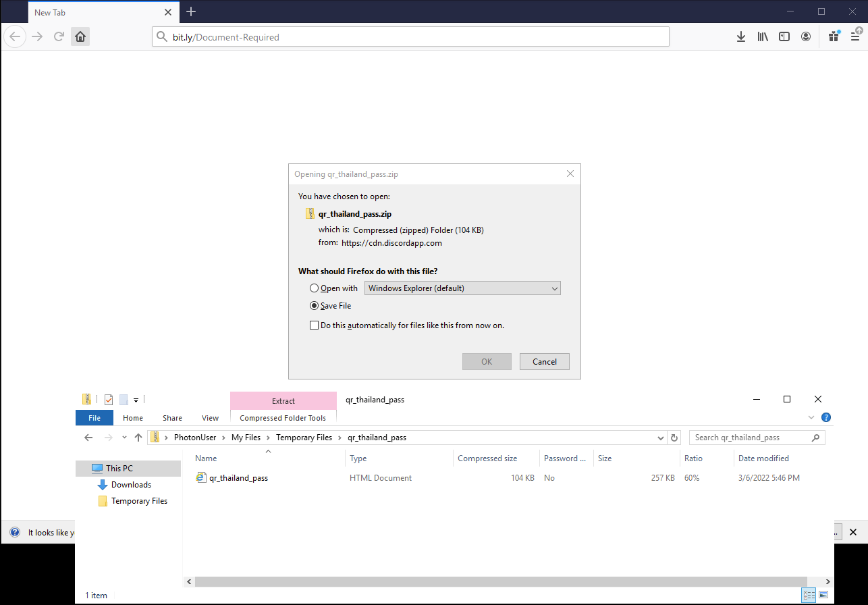Open Firefox hamburger application menu
The image size is (868, 605).
(856, 36)
